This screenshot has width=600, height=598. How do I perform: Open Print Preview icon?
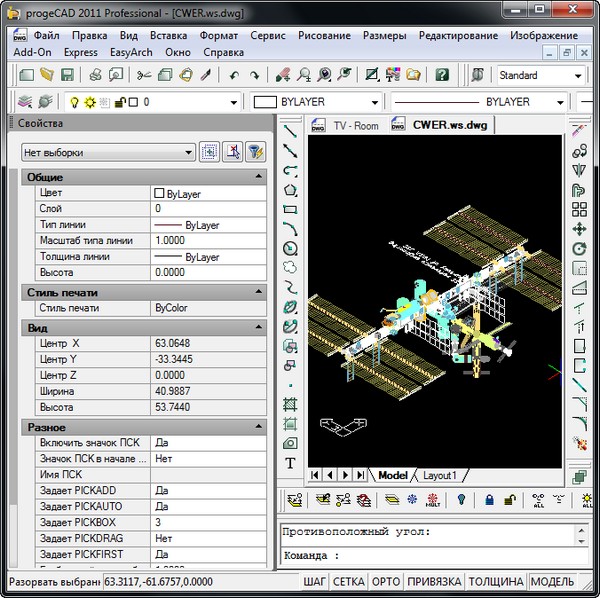point(116,75)
